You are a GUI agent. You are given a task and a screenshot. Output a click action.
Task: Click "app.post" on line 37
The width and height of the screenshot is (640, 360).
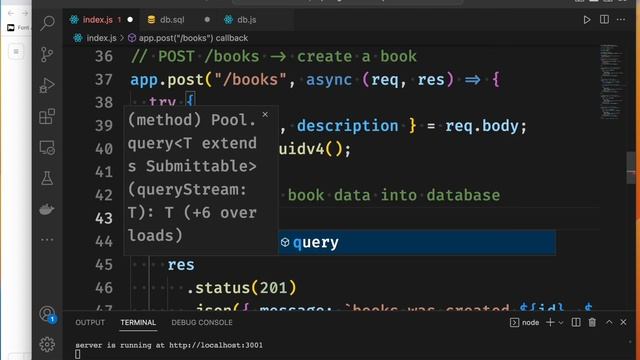coord(167,80)
